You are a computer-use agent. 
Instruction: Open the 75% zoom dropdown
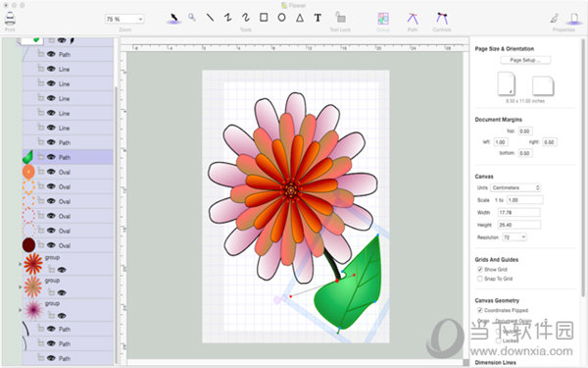pos(124,19)
